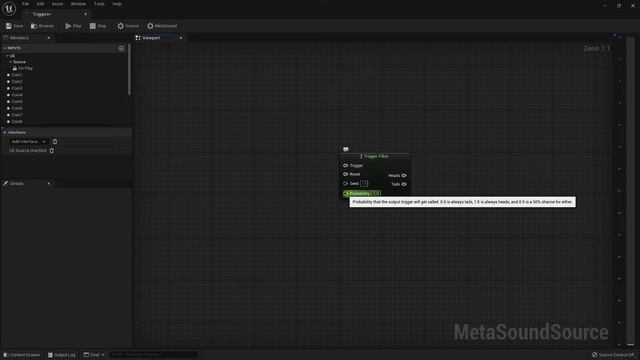Open the Edit menu

click(40, 4)
